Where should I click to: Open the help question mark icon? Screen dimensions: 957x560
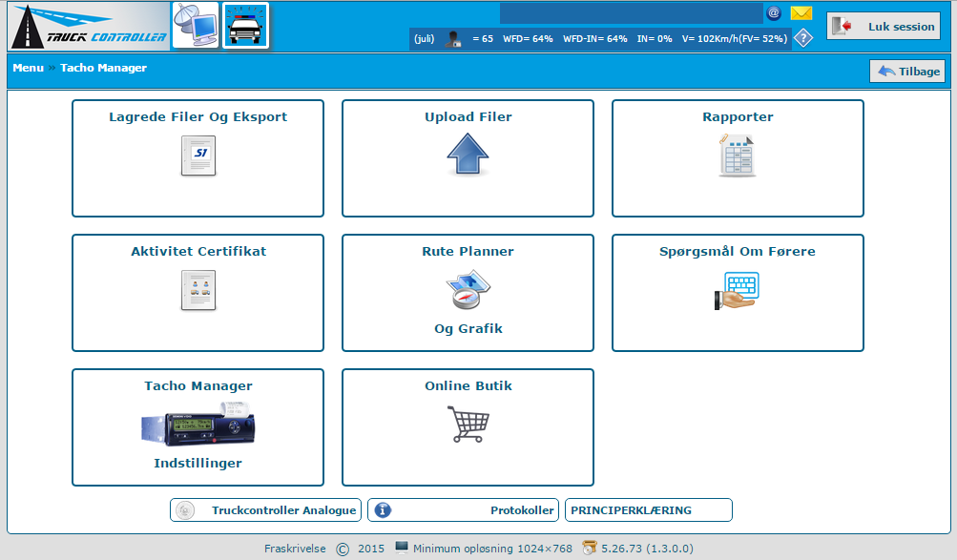[x=803, y=39]
